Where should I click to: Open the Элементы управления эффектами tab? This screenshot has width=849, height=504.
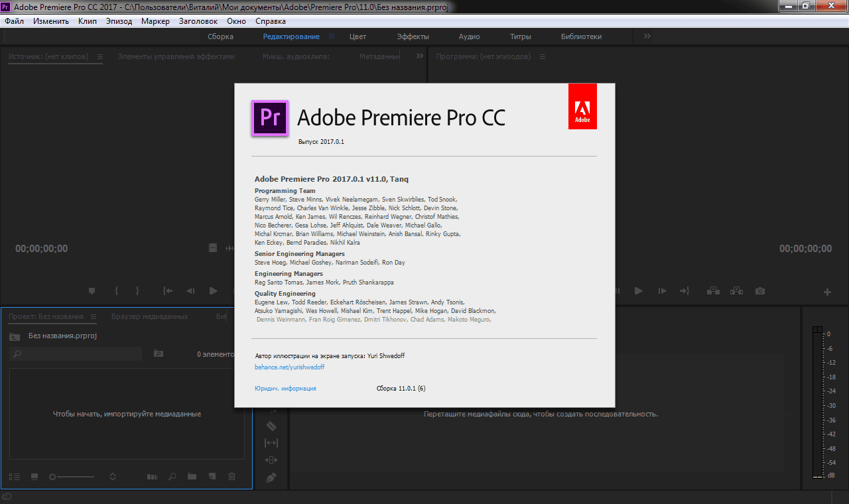(x=176, y=56)
